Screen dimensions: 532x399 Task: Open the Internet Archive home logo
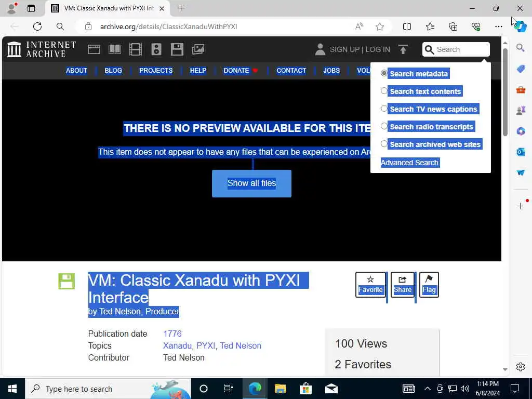(x=42, y=49)
